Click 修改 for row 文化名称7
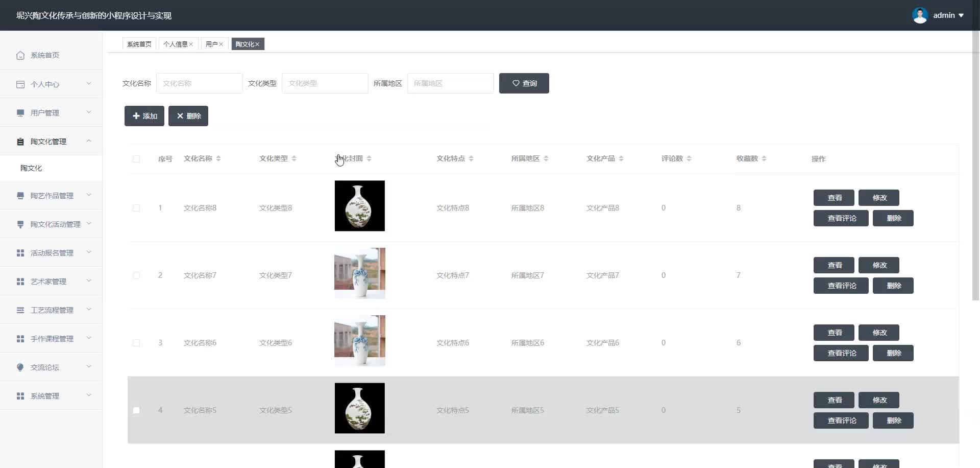The image size is (980, 468). tap(879, 265)
